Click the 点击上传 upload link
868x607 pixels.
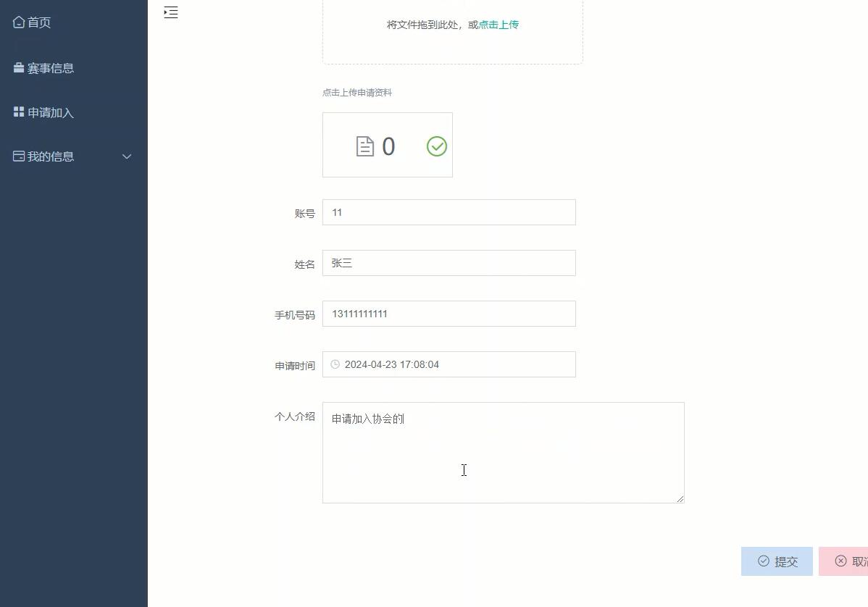pos(498,25)
